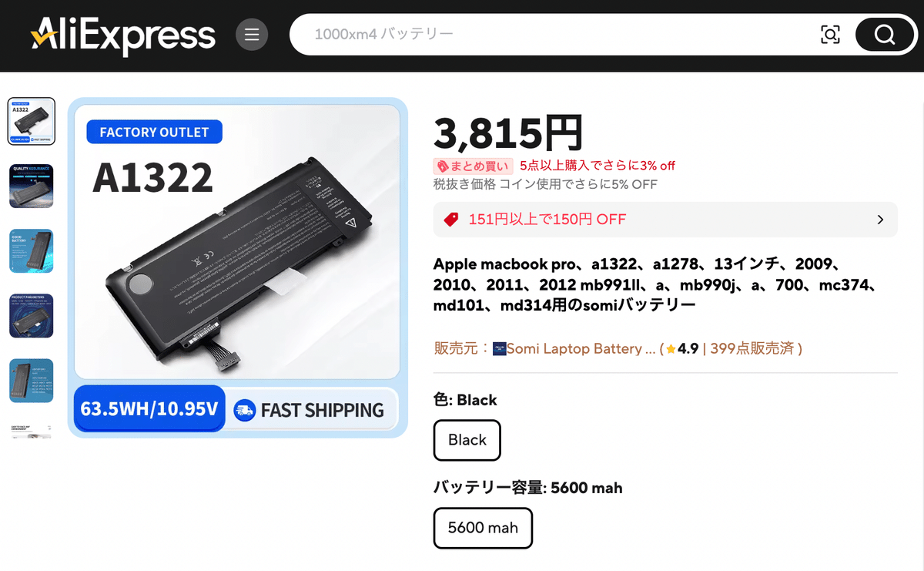This screenshot has width=924, height=571.
Task: Click the AliExpress logo
Action: (123, 35)
